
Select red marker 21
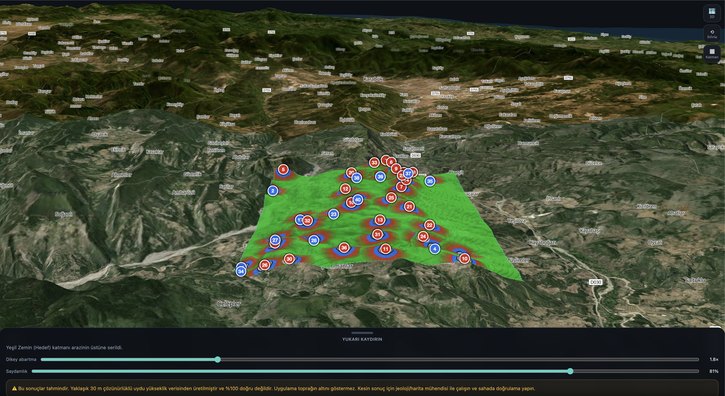[409, 207]
